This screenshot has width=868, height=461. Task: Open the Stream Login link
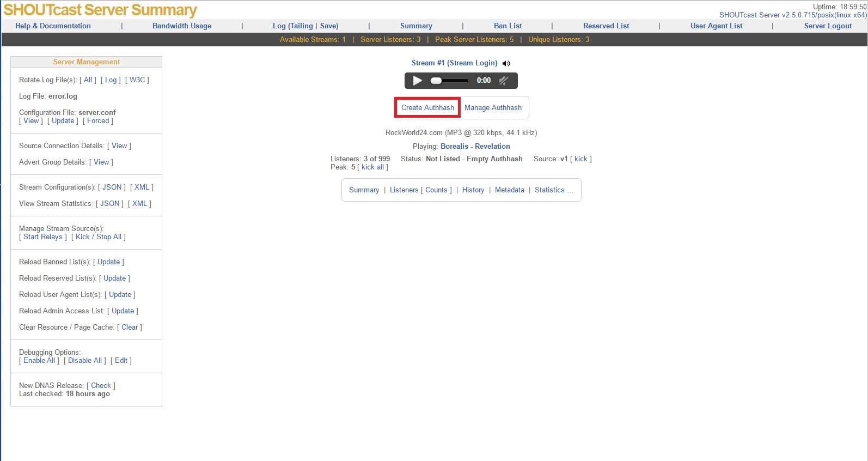[x=472, y=63]
